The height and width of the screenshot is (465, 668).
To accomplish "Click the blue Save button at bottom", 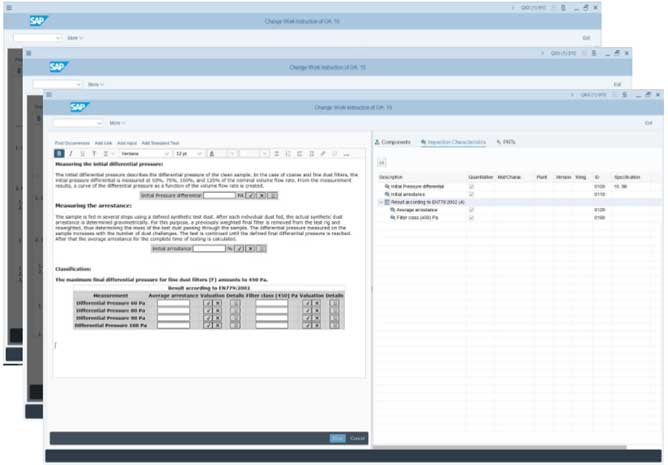I will 337,438.
